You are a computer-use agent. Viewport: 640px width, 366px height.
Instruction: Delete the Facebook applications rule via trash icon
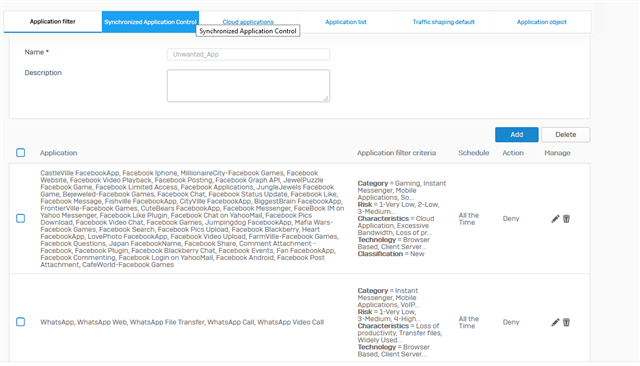[566, 219]
